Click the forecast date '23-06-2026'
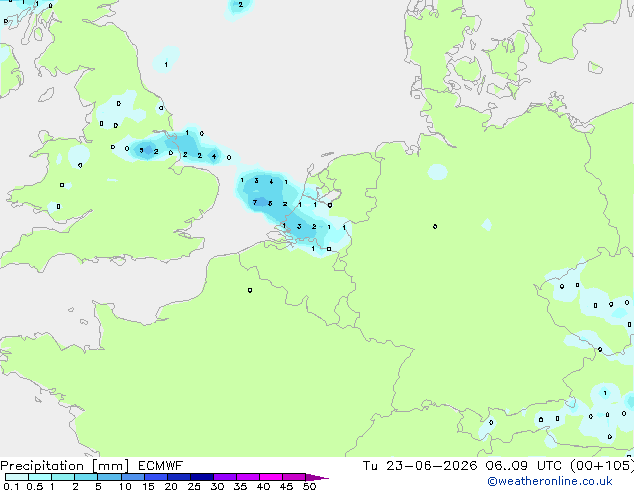The height and width of the screenshot is (490, 634). [x=431, y=466]
